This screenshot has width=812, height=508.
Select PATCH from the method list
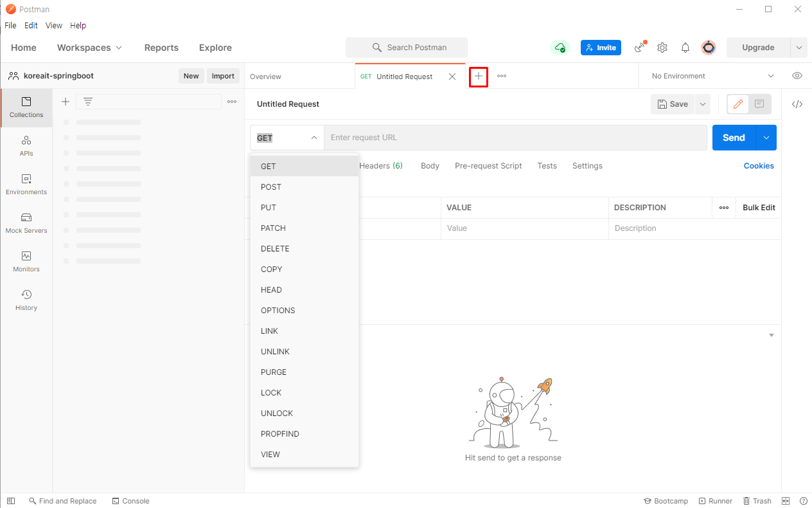304,228
